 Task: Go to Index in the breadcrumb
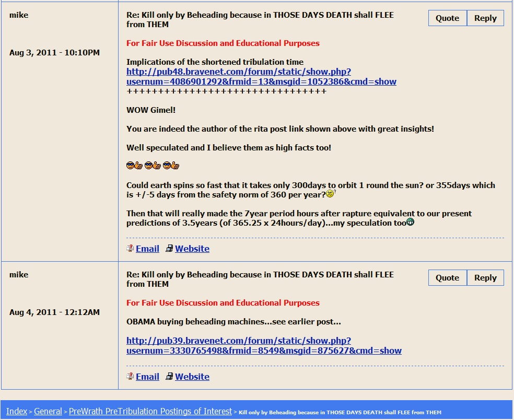tap(17, 411)
